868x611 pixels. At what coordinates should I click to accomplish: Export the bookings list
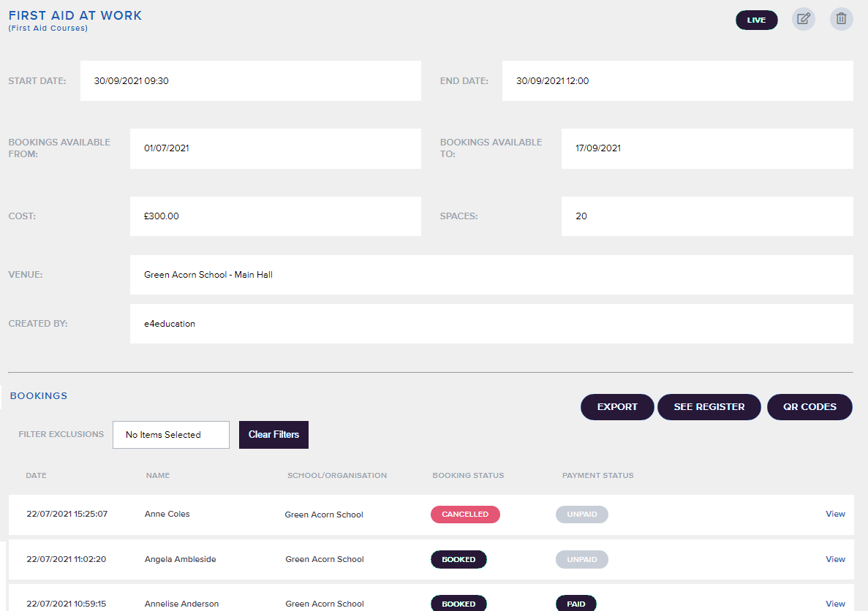(x=617, y=407)
